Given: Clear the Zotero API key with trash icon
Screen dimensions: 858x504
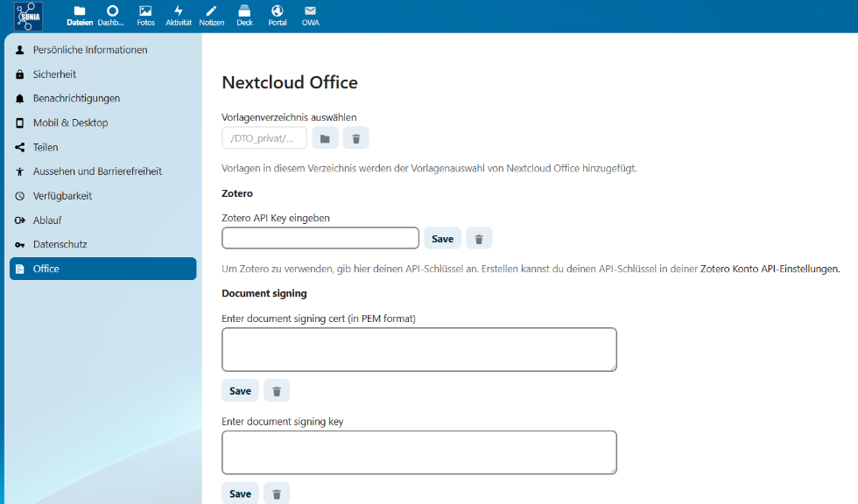Looking at the screenshot, I should pyautogui.click(x=479, y=238).
